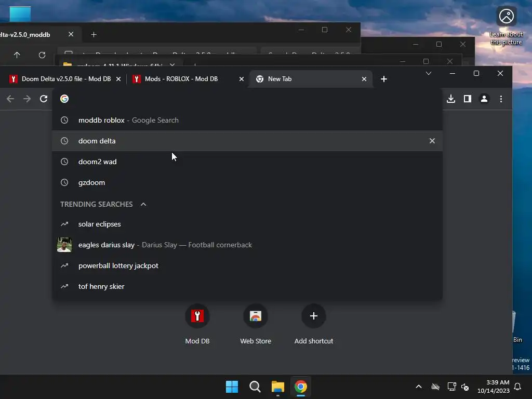Remove 'doom delta' suggestion with X
532x399 pixels.
pos(432,141)
